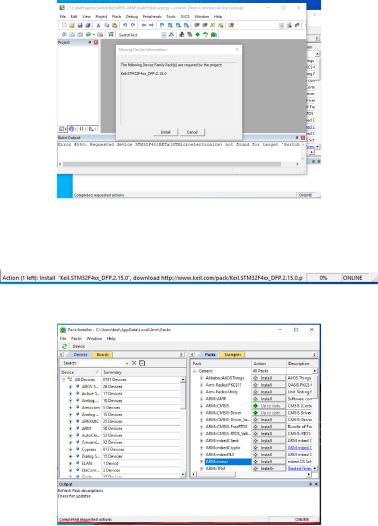This screenshot has width=378, height=526.
Task: Close the Project panel with red X
Action: pyautogui.click(x=96, y=43)
